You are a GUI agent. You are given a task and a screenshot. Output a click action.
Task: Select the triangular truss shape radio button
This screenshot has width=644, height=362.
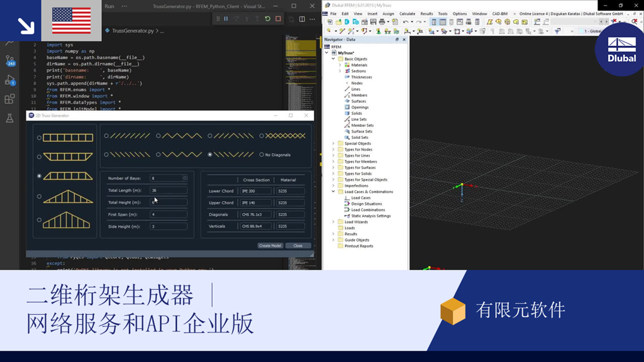40,197
